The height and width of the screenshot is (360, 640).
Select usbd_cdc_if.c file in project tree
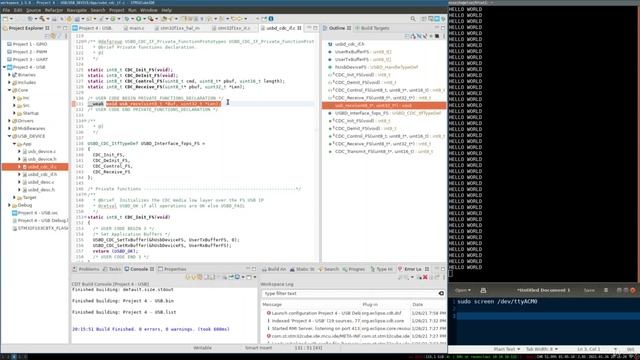tap(42, 167)
